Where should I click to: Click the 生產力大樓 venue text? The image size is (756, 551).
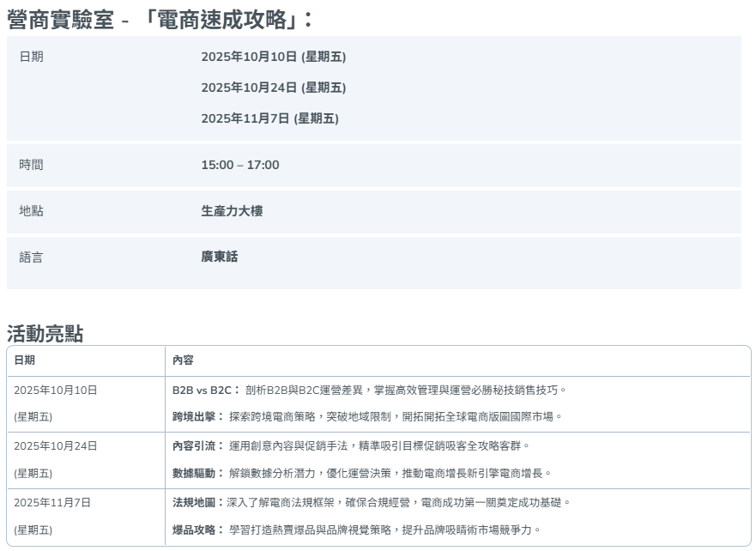point(232,211)
